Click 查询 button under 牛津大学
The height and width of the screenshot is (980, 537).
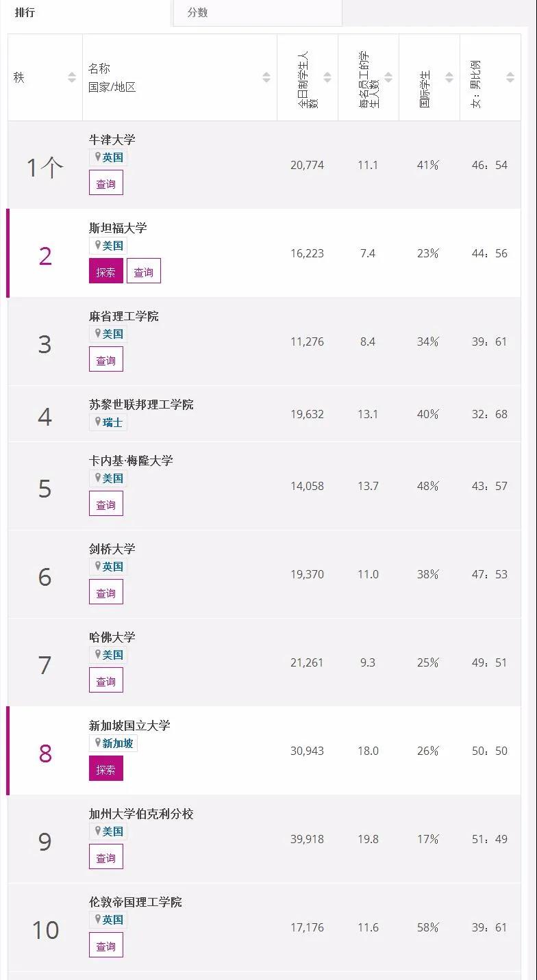coord(106,183)
